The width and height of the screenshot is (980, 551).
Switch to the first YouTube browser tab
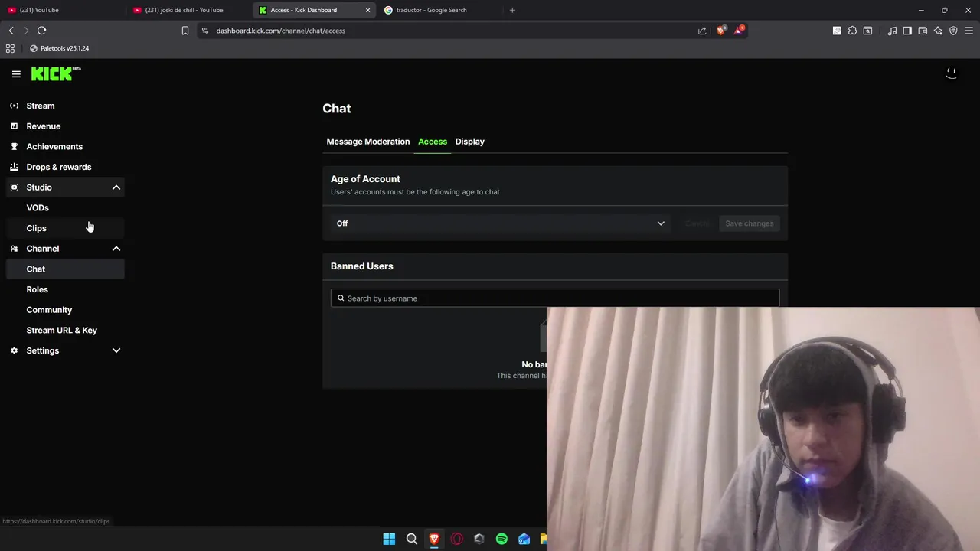point(63,10)
